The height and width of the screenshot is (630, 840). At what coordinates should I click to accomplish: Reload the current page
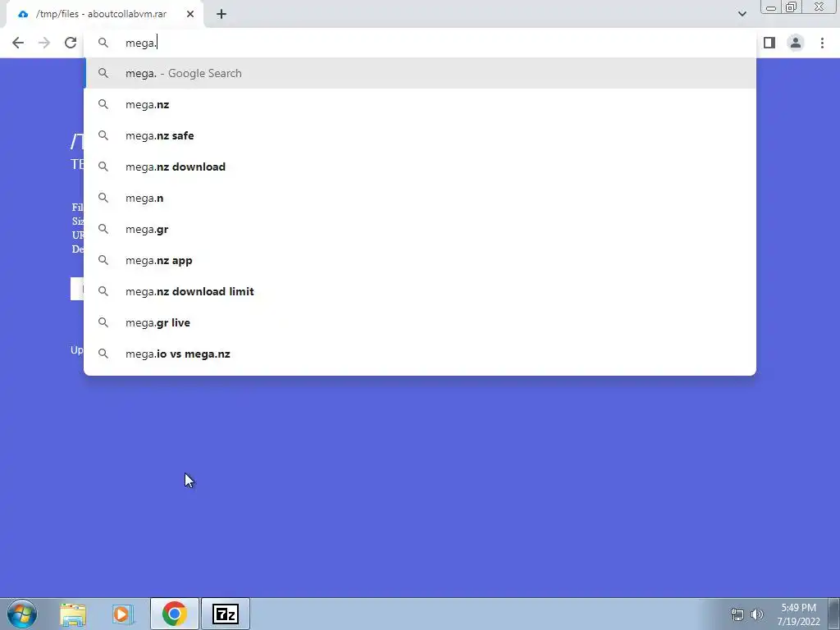pyautogui.click(x=71, y=43)
